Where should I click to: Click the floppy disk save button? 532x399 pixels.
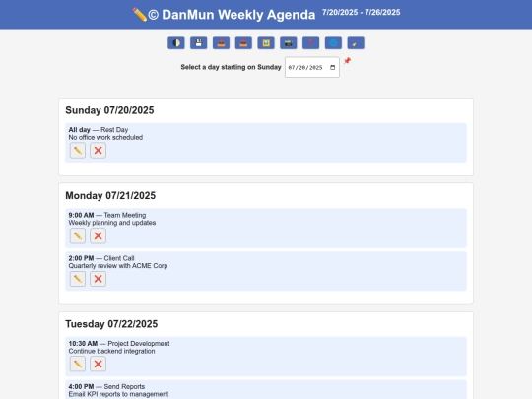tap(198, 43)
